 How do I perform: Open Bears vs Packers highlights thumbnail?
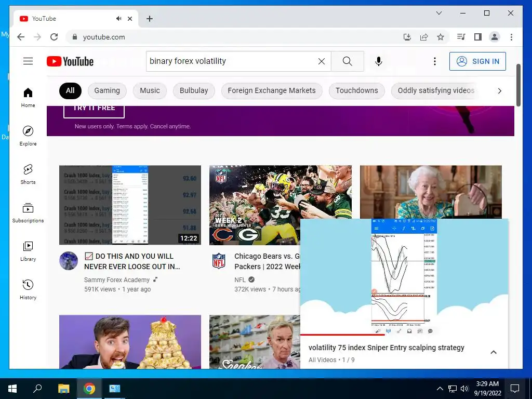coord(255,205)
